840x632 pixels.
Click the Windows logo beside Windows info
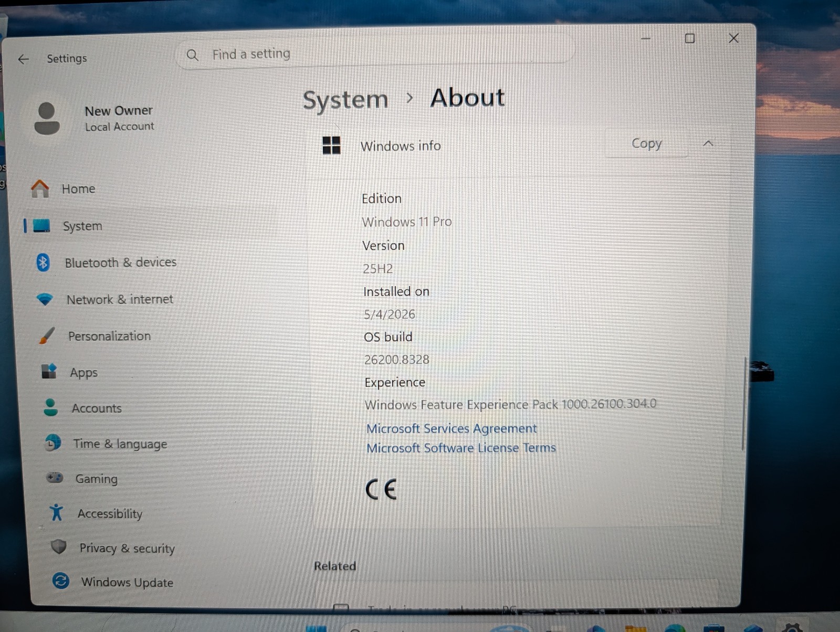coord(331,145)
